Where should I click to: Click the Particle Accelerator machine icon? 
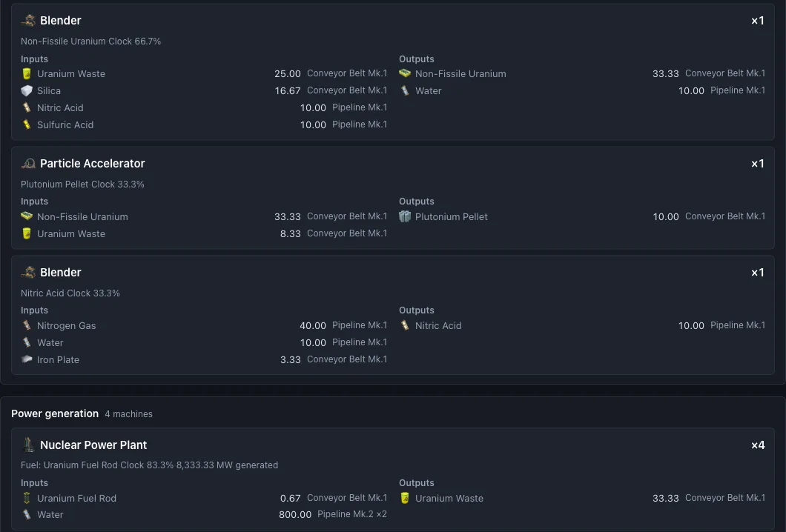pyautogui.click(x=29, y=163)
